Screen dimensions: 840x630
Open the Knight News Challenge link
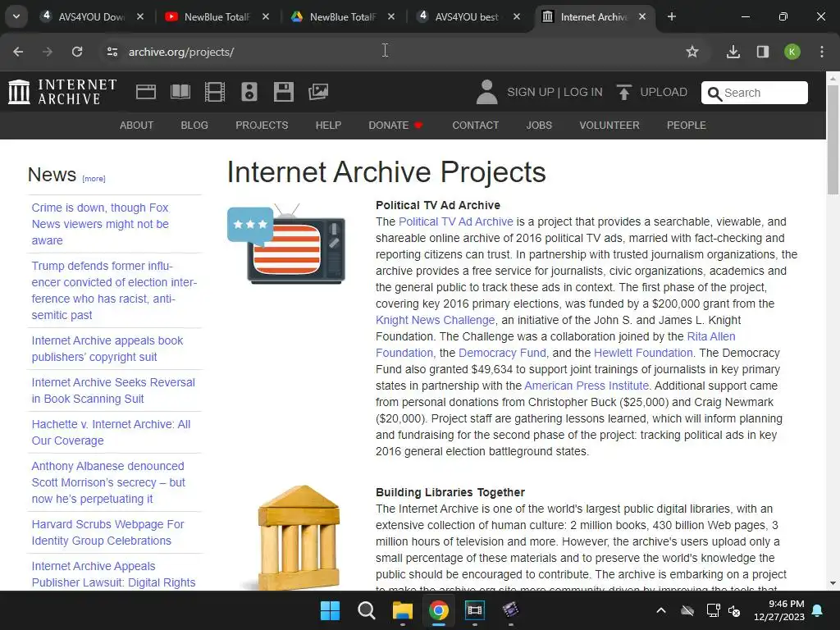click(x=435, y=321)
